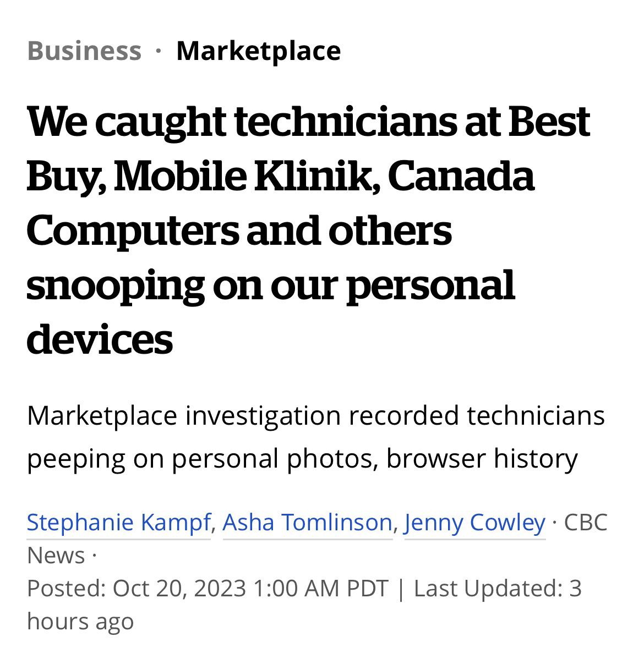This screenshot has width=644, height=653.
Task: Click the "hours ago" text
Action: [80, 621]
